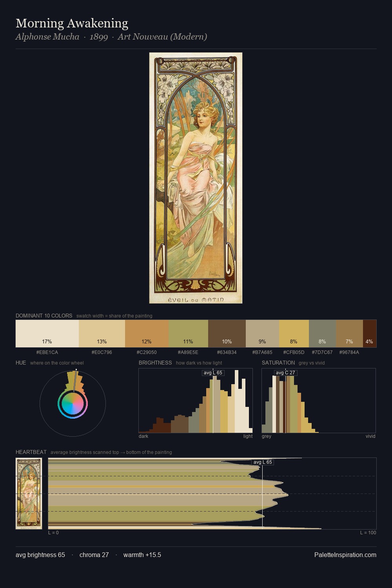Screen dimensions: 392x588
Task: Click the 'dark' axis label under Brightness
Action: click(143, 436)
